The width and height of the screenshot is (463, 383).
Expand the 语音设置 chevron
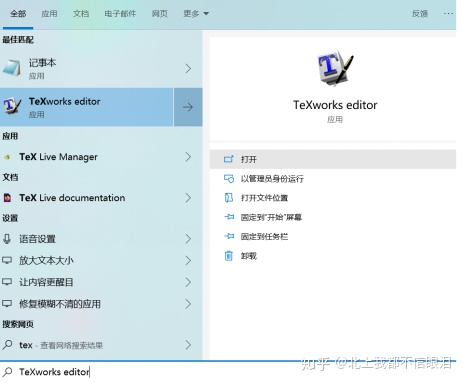188,239
